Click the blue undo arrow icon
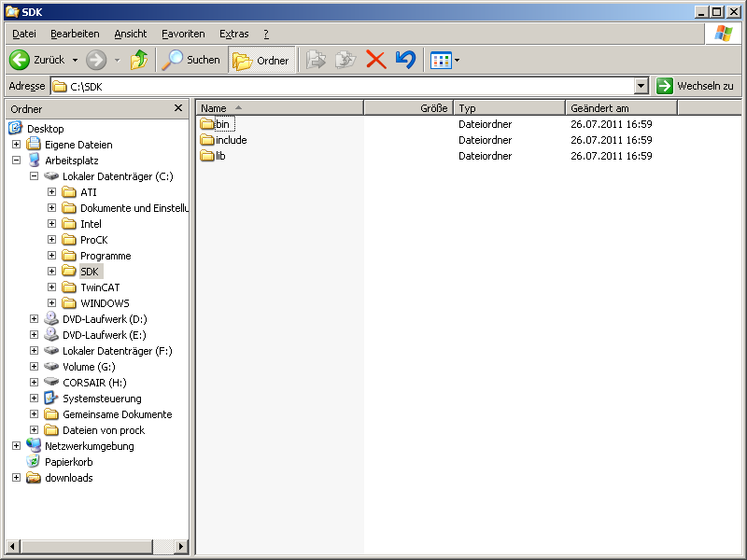 click(405, 60)
